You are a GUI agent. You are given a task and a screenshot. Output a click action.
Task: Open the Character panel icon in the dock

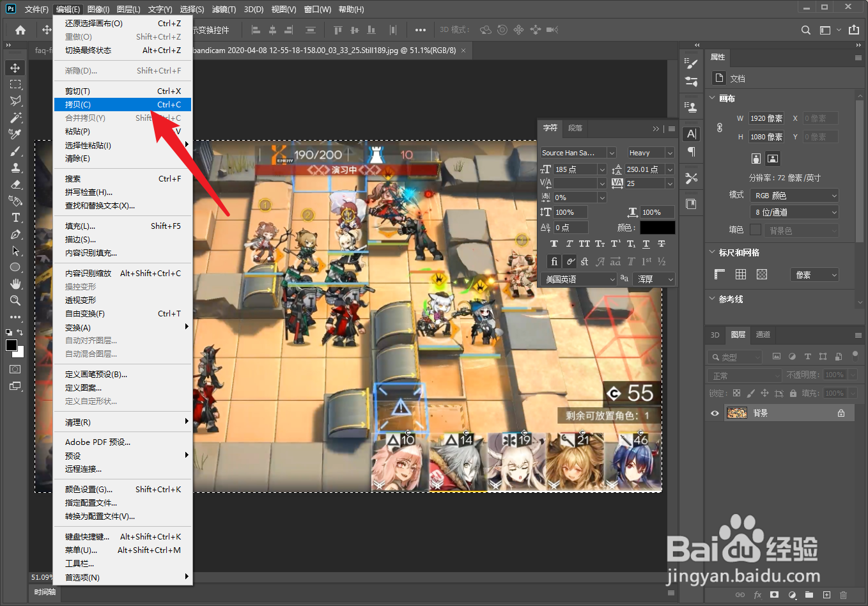[x=692, y=134]
